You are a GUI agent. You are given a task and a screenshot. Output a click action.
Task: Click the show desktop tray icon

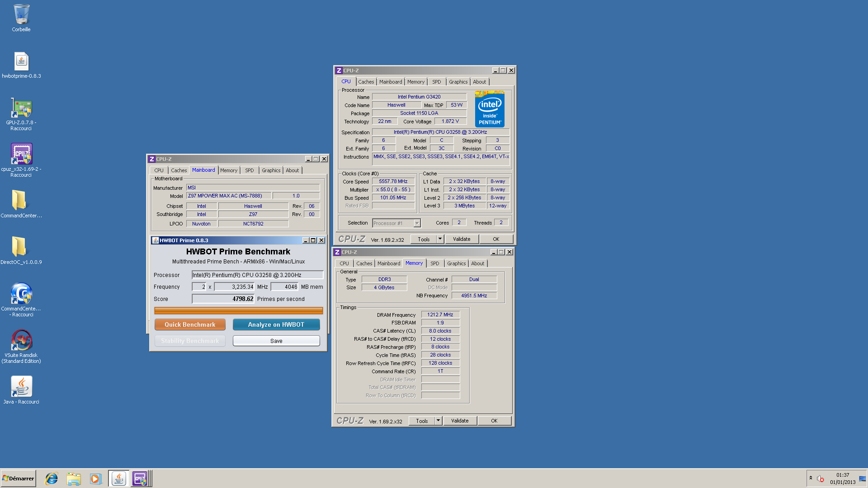[x=863, y=479]
